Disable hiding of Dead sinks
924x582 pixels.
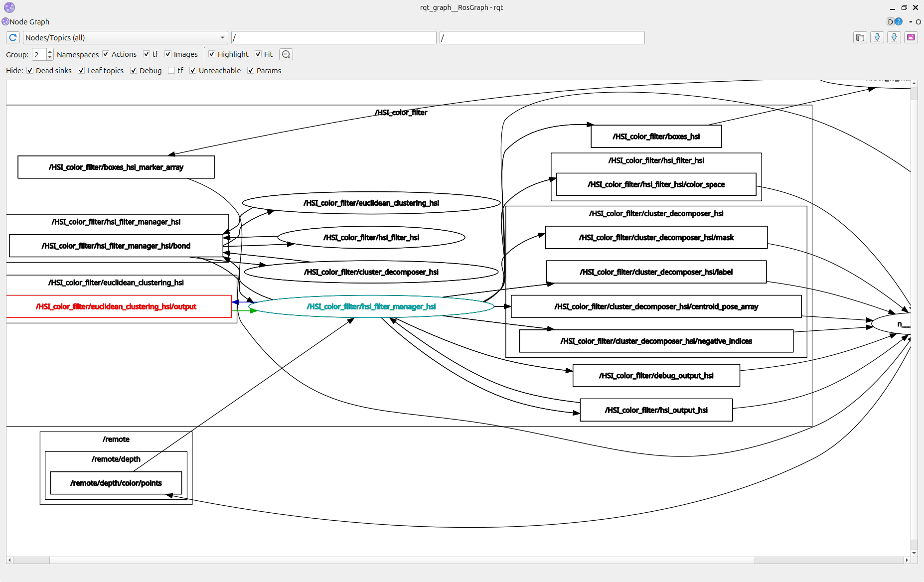(x=30, y=71)
